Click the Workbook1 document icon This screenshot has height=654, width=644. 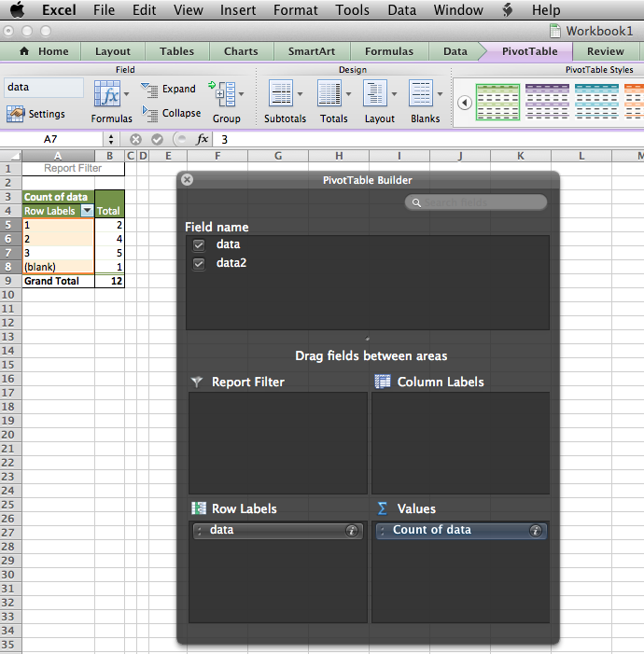tap(554, 31)
